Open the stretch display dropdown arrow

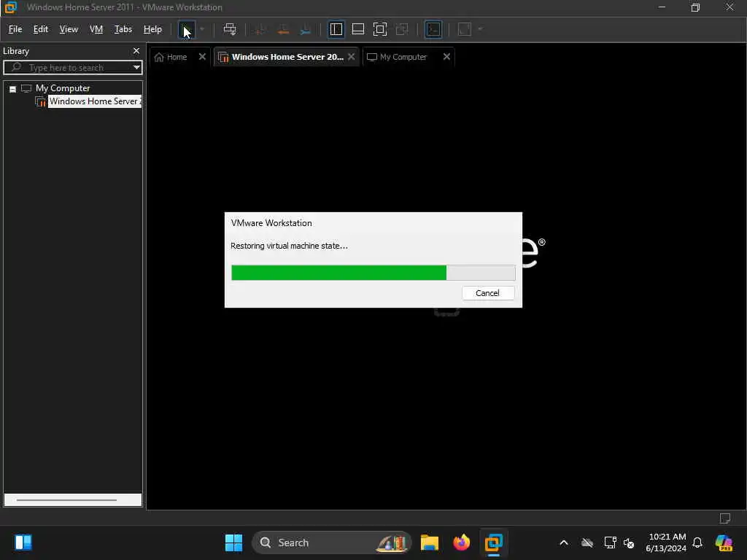(480, 29)
